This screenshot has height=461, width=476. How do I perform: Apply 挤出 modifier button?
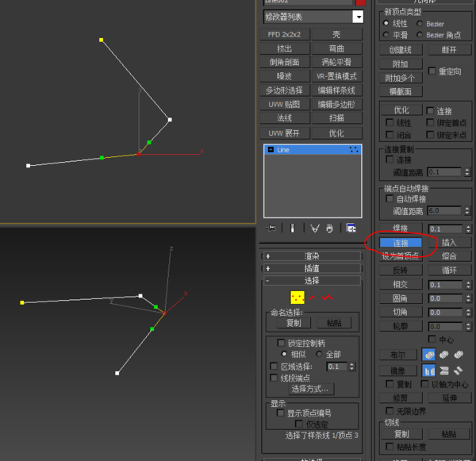285,48
